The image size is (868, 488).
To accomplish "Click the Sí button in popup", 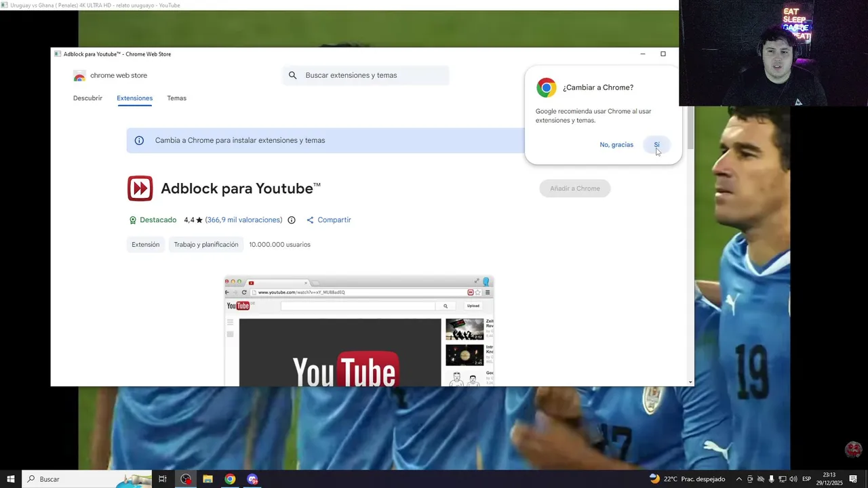I will pos(656,144).
